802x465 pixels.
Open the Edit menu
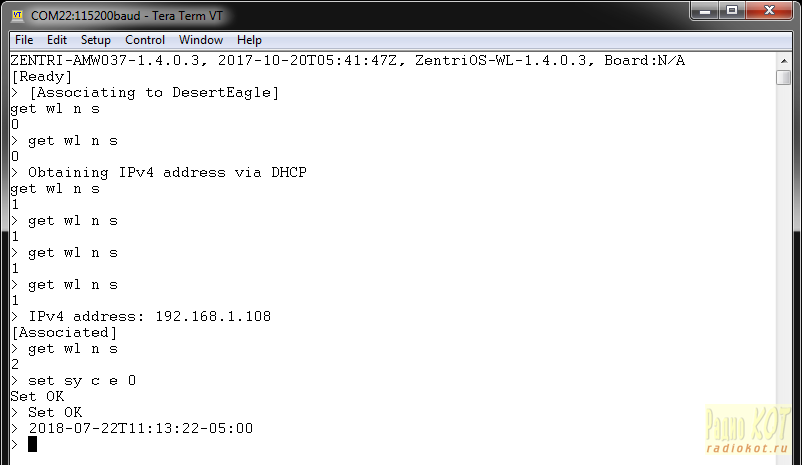pyautogui.click(x=57, y=40)
